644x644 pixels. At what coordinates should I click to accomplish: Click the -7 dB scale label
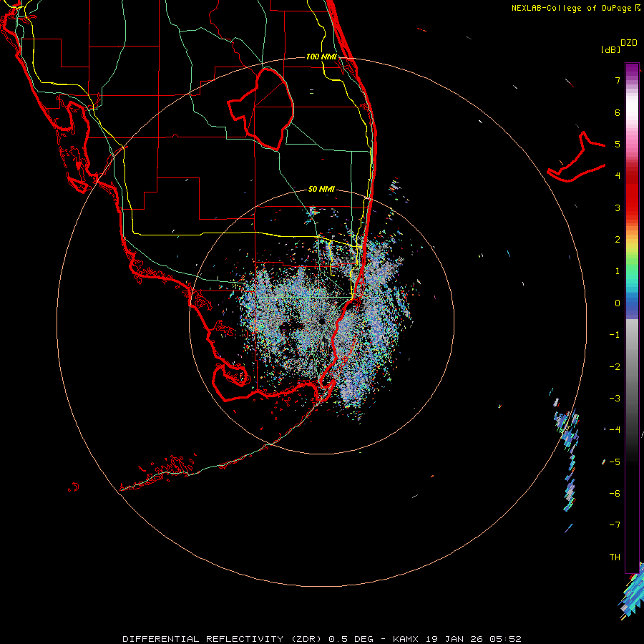(615, 525)
